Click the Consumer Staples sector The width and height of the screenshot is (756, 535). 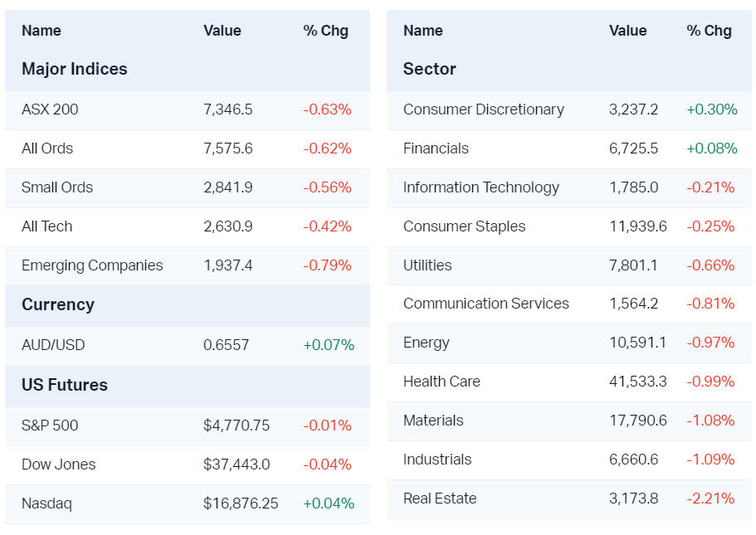(464, 226)
